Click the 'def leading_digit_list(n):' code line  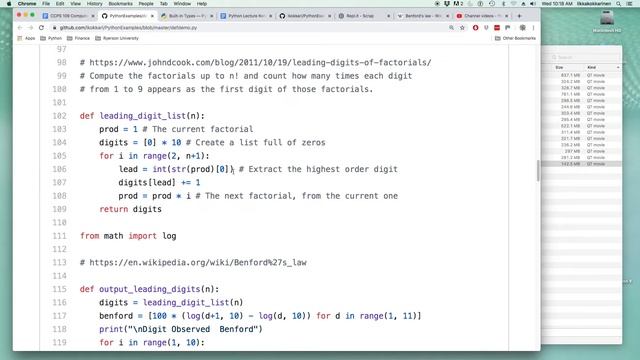[x=142, y=116]
